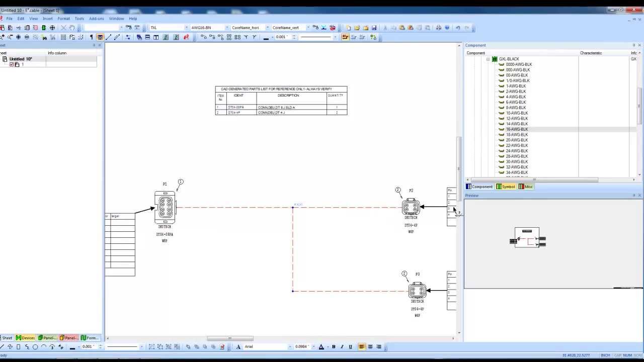Select the rectangle drawing tool
Screen dimensions: 644x362
click(19, 346)
